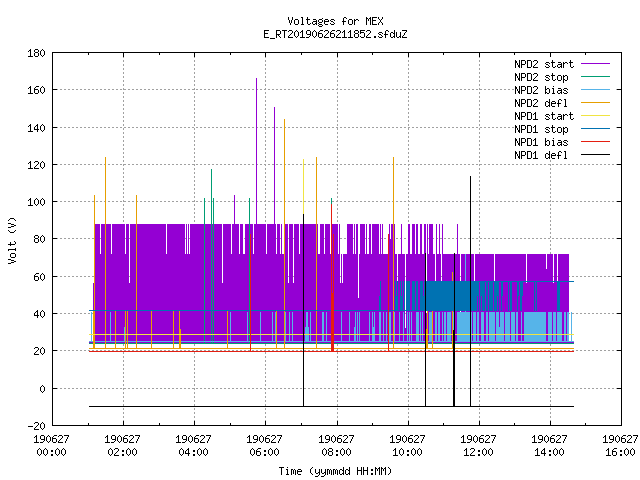Viewport: 640px width, 480px height.
Task: Click the black NPD1 defl spike near 12:00
Action: coord(470,291)
